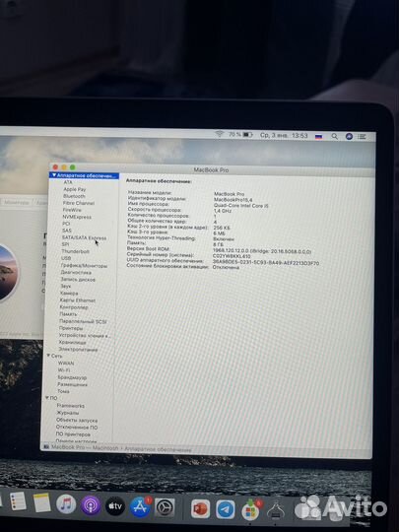
Task: Select USB in the sidebar
Action: click(66, 258)
